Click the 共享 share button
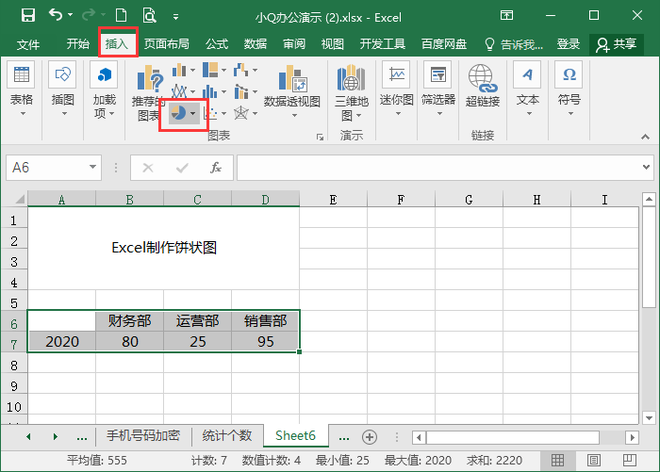Viewport: 660px width, 472px height. (x=616, y=45)
